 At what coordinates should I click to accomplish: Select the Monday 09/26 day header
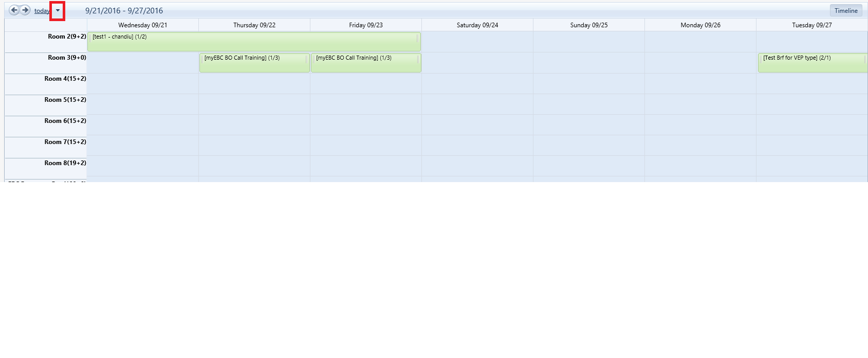(700, 25)
